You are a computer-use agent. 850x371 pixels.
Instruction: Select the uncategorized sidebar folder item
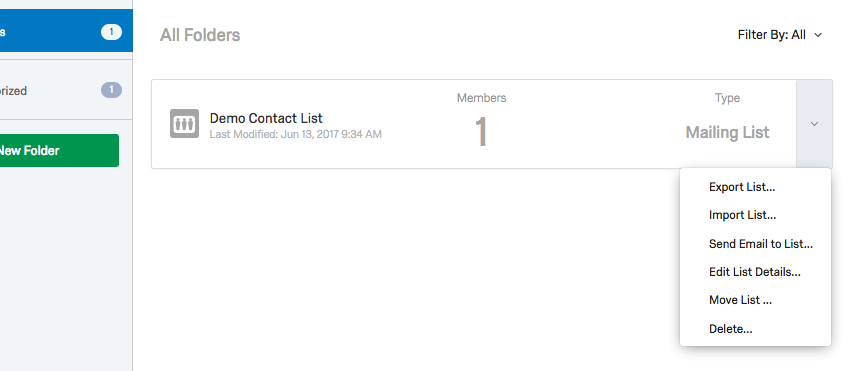[66, 90]
